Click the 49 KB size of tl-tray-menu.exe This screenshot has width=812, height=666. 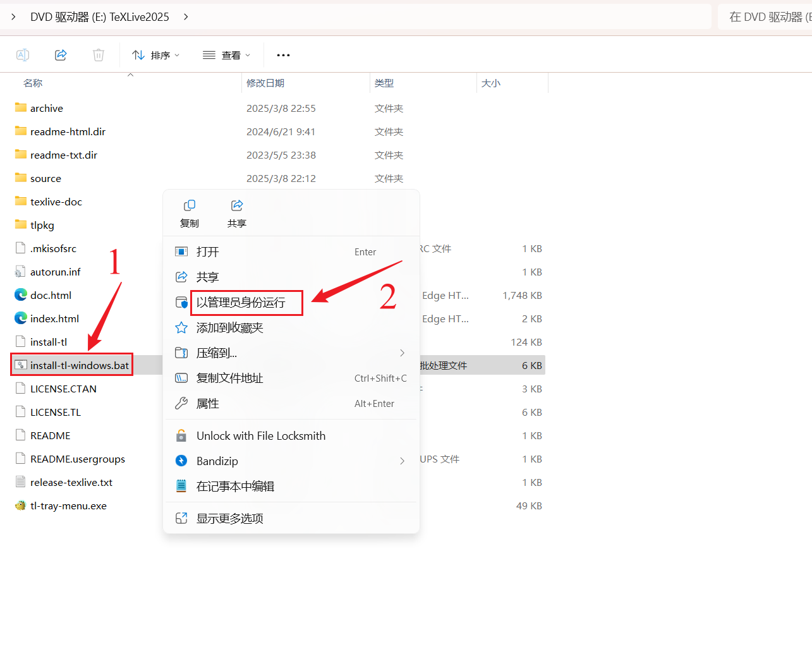point(529,506)
